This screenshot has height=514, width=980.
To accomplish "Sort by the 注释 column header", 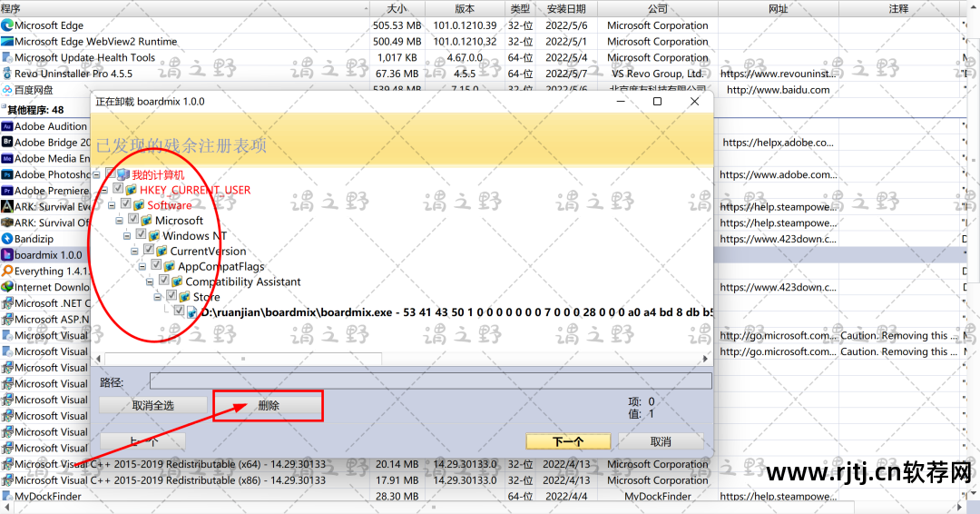I will [x=898, y=9].
